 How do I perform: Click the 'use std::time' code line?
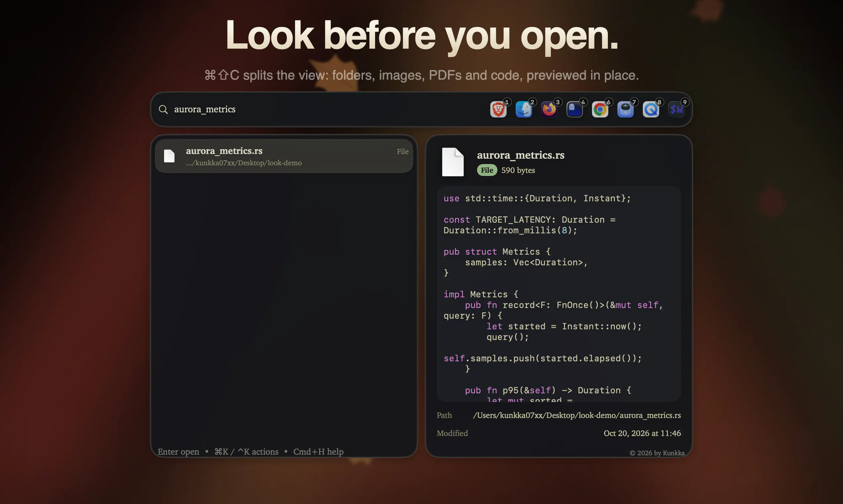point(537,198)
